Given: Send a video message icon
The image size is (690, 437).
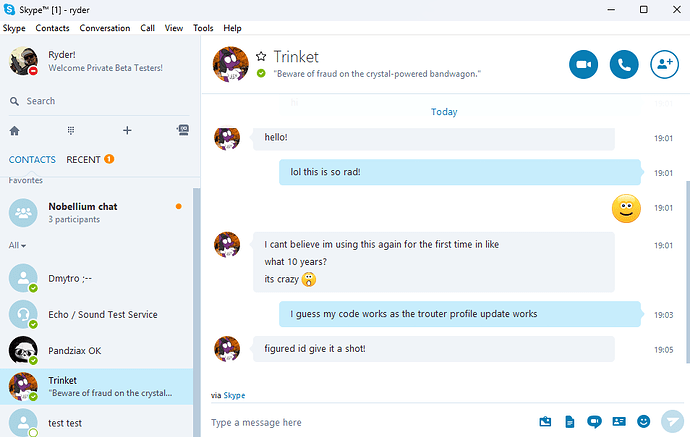Looking at the screenshot, I should 594,422.
